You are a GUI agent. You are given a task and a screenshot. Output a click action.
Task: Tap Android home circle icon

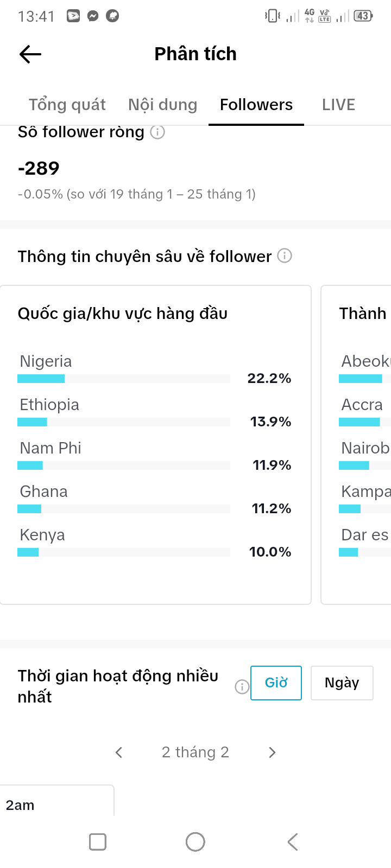tap(195, 842)
